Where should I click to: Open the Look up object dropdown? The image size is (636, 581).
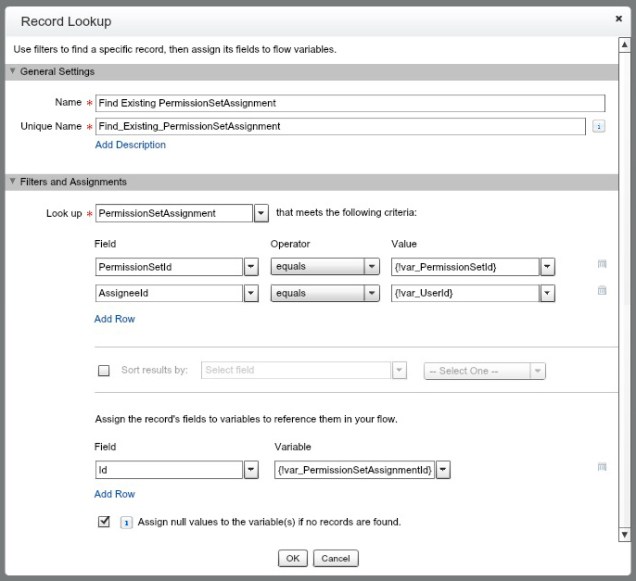tap(260, 213)
